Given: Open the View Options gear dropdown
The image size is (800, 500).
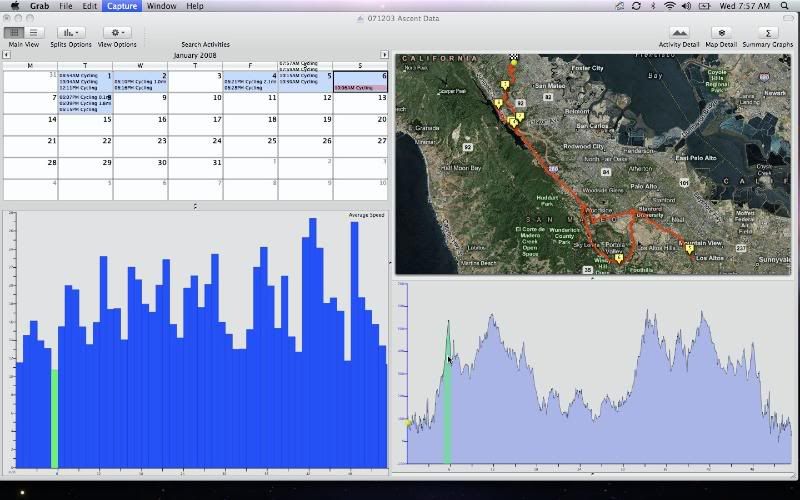Looking at the screenshot, I should tap(117, 33).
